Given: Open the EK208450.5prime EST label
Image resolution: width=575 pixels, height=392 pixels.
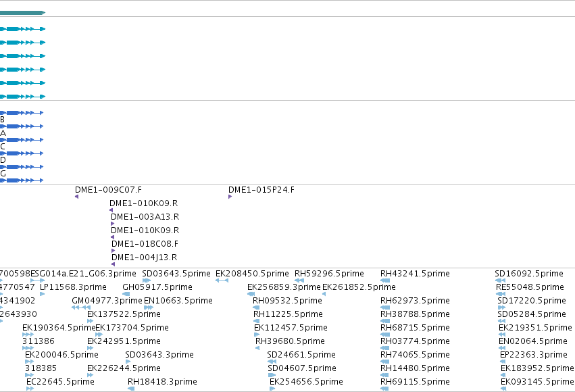Looking at the screenshot, I should click(252, 274).
